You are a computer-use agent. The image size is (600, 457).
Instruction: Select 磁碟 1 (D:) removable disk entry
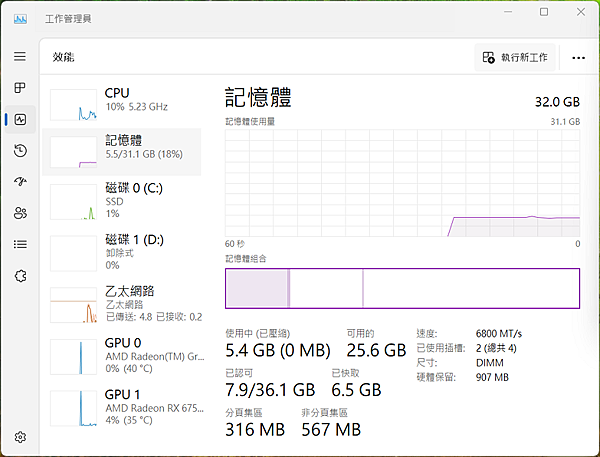click(x=123, y=251)
